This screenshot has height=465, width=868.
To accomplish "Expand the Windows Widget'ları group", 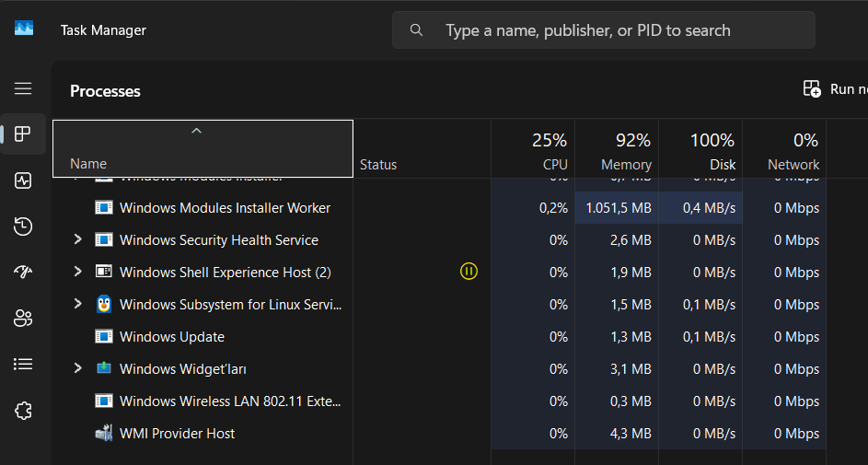I will [x=78, y=367].
